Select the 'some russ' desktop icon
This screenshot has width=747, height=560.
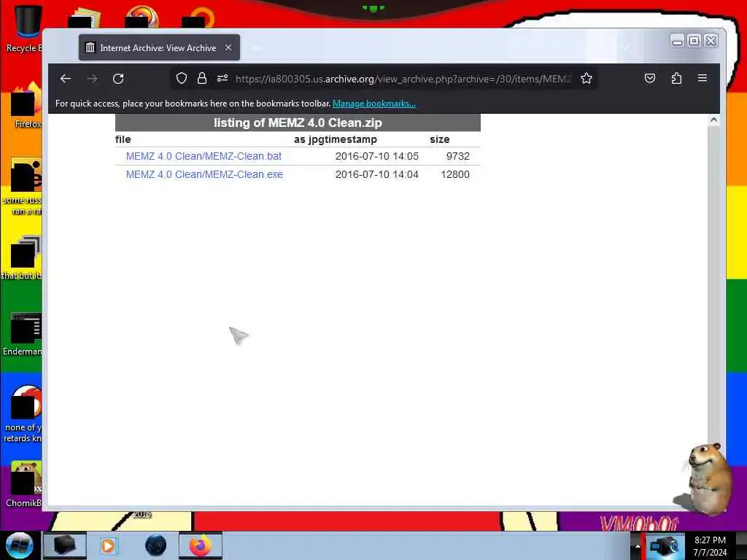(23, 187)
